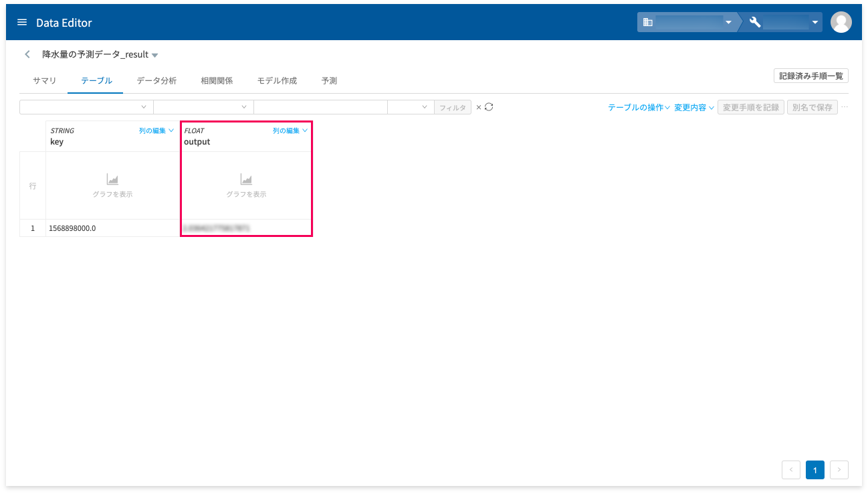The height and width of the screenshot is (494, 868).
Task: Go to previous page arrow
Action: click(x=791, y=470)
